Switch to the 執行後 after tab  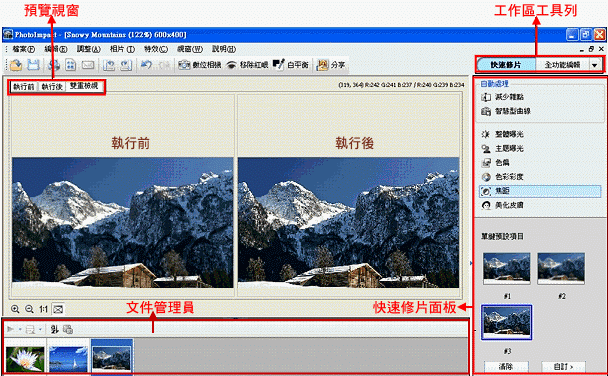pos(52,86)
